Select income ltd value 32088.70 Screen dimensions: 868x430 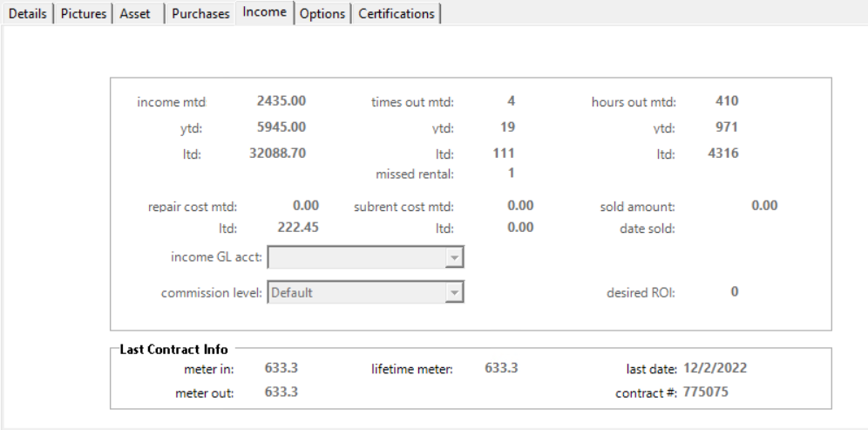tap(277, 153)
